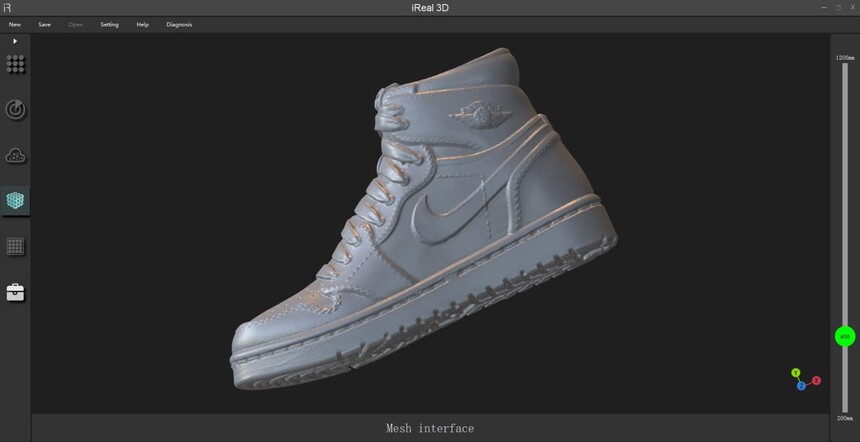Click the 3D shoe mesh model
The width and height of the screenshot is (860, 442).
(x=423, y=219)
